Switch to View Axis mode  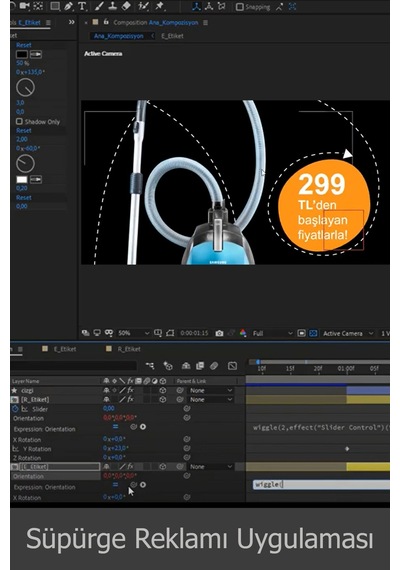tap(221, 6)
